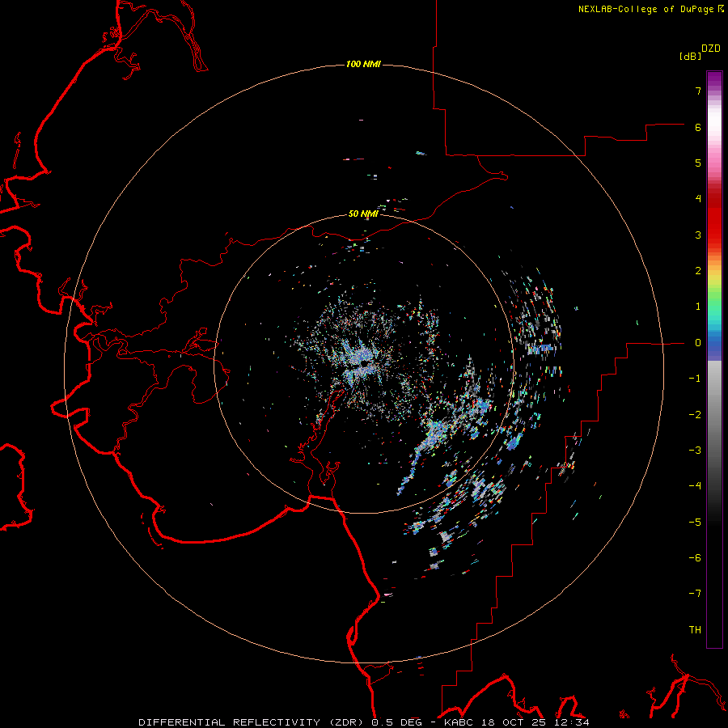Click the 100 NMI range ring label

363,64
